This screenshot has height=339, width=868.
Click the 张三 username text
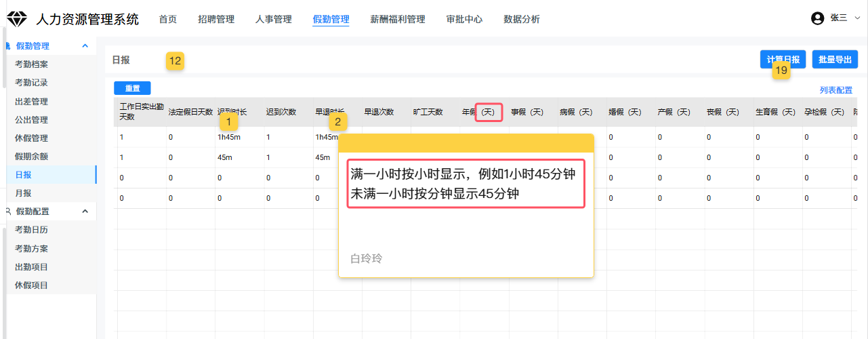tap(839, 18)
